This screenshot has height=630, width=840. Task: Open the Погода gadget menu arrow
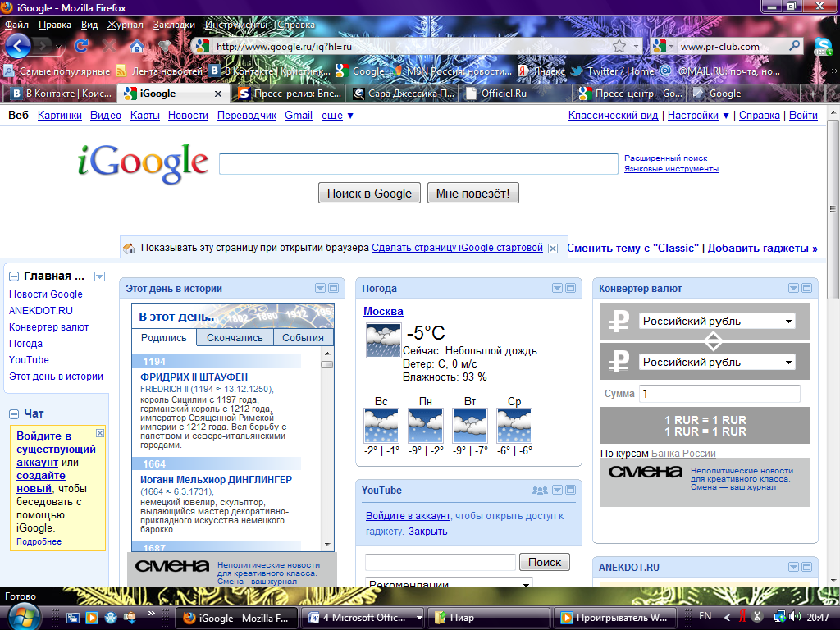click(x=558, y=288)
